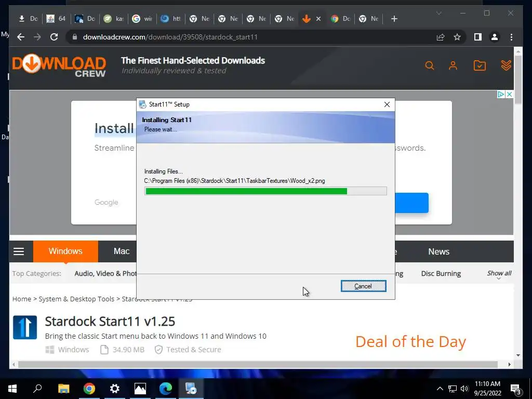This screenshot has height=399, width=532.
Task: Bookmark this page with star icon
Action: click(x=457, y=37)
